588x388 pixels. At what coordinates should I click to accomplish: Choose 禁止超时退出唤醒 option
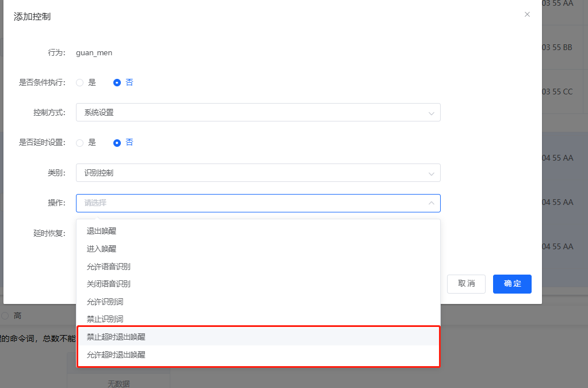(x=116, y=337)
